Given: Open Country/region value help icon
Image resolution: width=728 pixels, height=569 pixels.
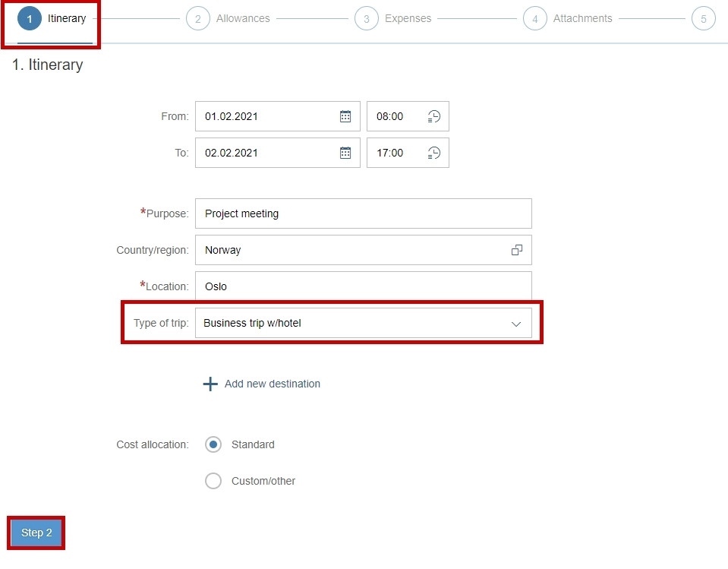Looking at the screenshot, I should (x=517, y=250).
